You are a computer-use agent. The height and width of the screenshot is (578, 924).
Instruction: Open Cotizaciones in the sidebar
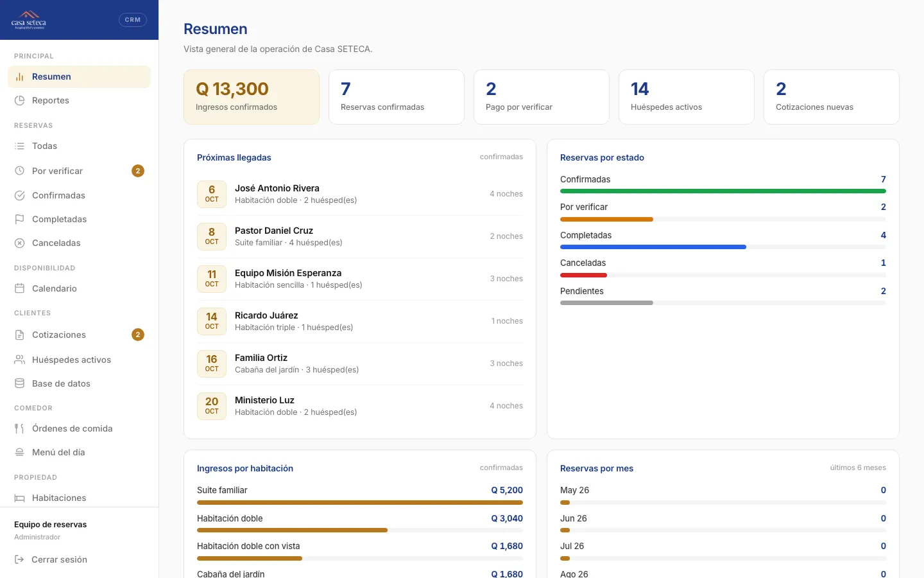coord(79,335)
